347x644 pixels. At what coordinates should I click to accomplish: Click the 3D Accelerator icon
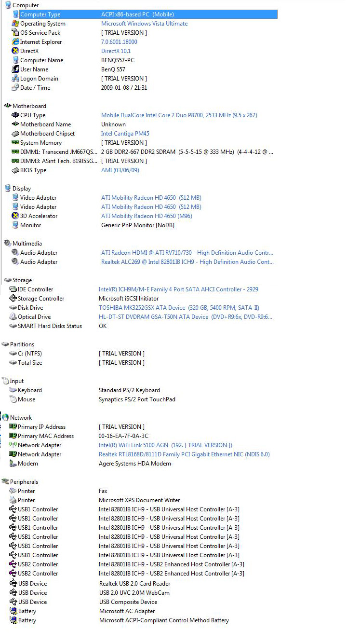(x=15, y=216)
